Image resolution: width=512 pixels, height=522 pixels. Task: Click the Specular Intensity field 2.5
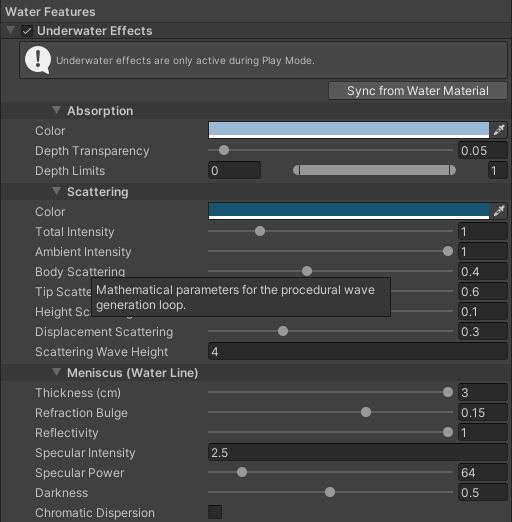pyautogui.click(x=358, y=452)
